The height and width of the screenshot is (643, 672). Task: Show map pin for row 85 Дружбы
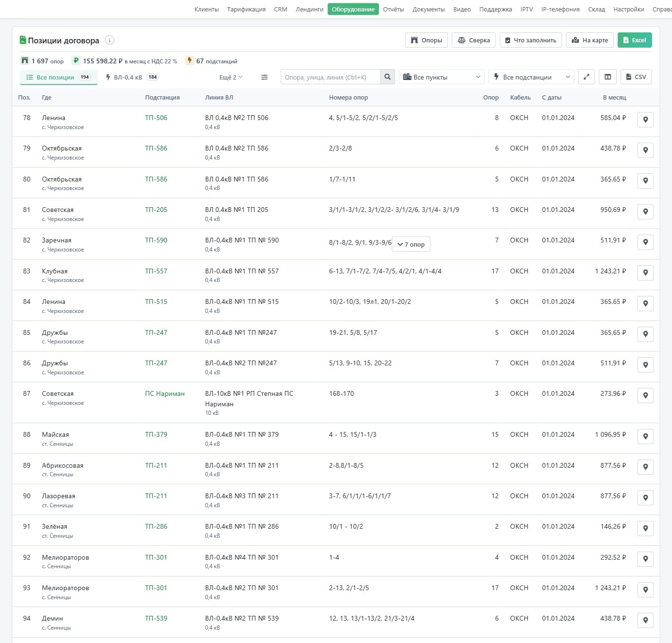(645, 334)
